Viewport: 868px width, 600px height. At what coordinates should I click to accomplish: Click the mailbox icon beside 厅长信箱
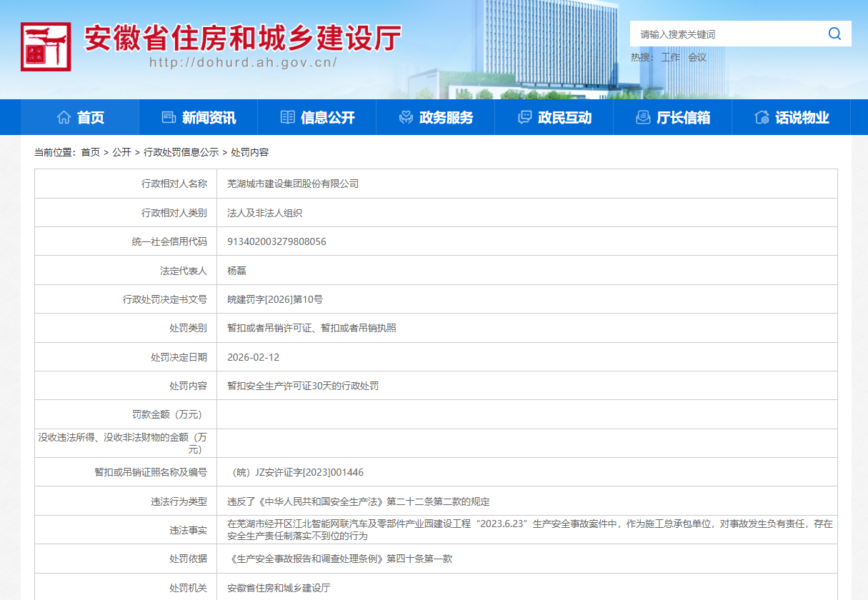(643, 118)
